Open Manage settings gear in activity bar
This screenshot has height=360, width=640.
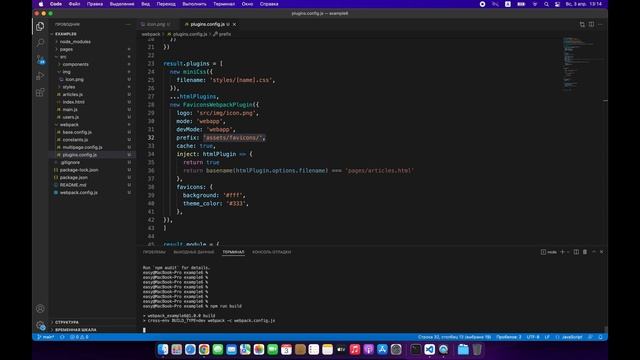[40, 325]
